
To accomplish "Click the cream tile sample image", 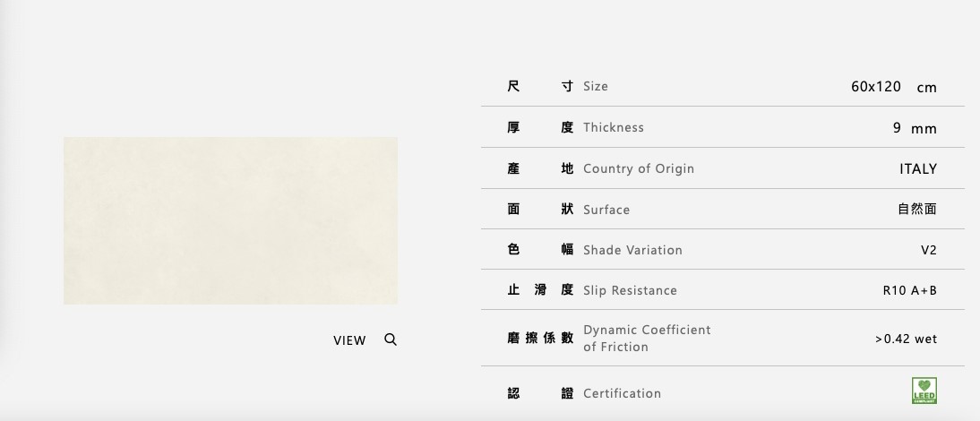I will (230, 220).
